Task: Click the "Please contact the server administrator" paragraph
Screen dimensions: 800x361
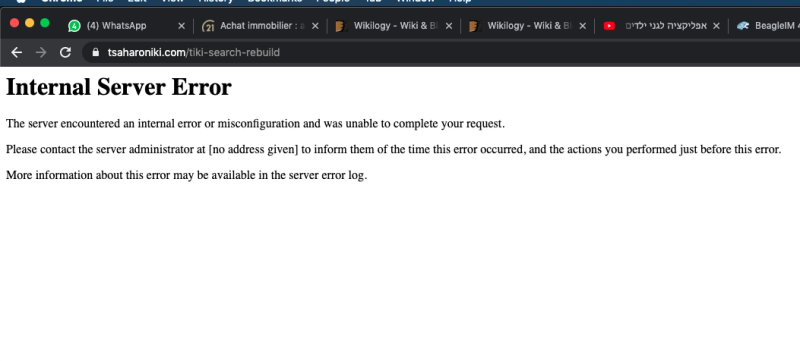Action: [393, 149]
